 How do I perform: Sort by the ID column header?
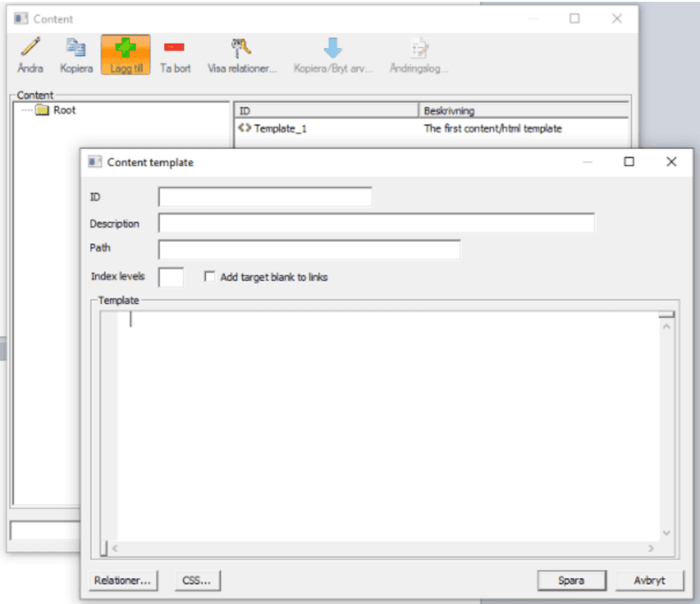click(325, 111)
